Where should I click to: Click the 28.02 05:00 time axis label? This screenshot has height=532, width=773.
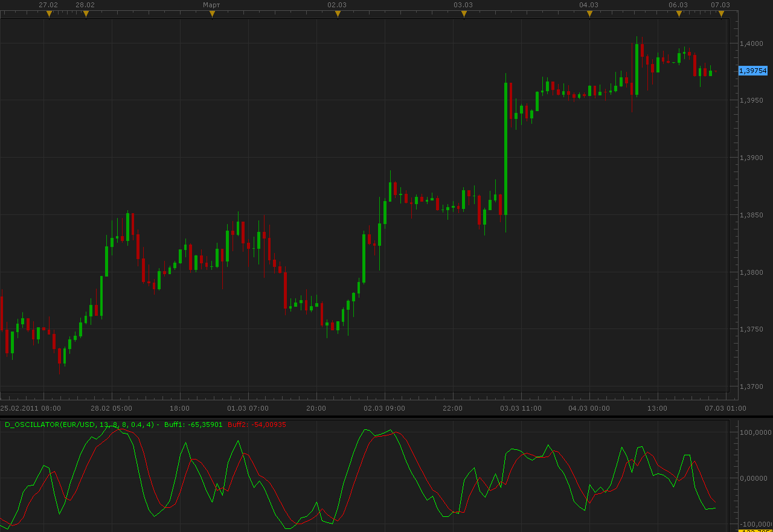pos(112,408)
